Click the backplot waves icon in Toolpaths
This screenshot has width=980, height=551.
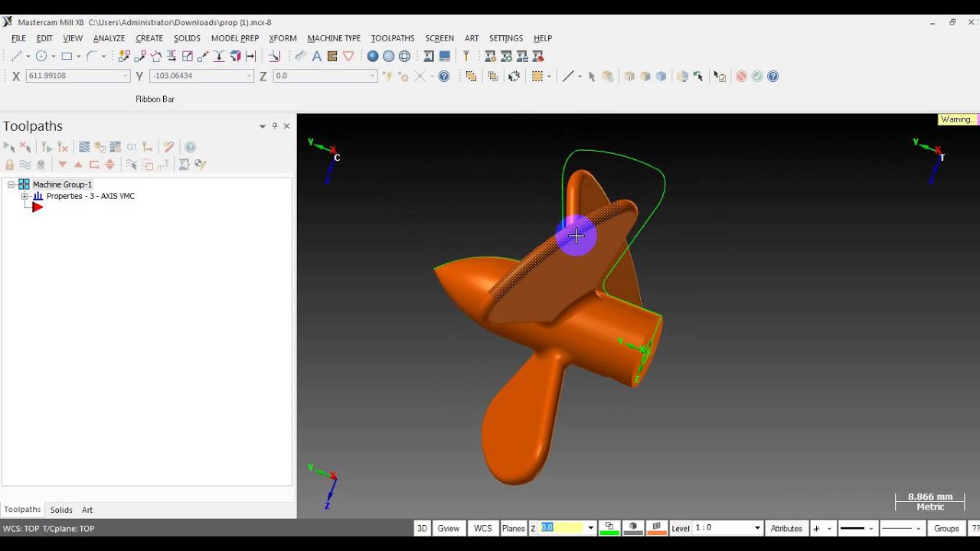84,147
